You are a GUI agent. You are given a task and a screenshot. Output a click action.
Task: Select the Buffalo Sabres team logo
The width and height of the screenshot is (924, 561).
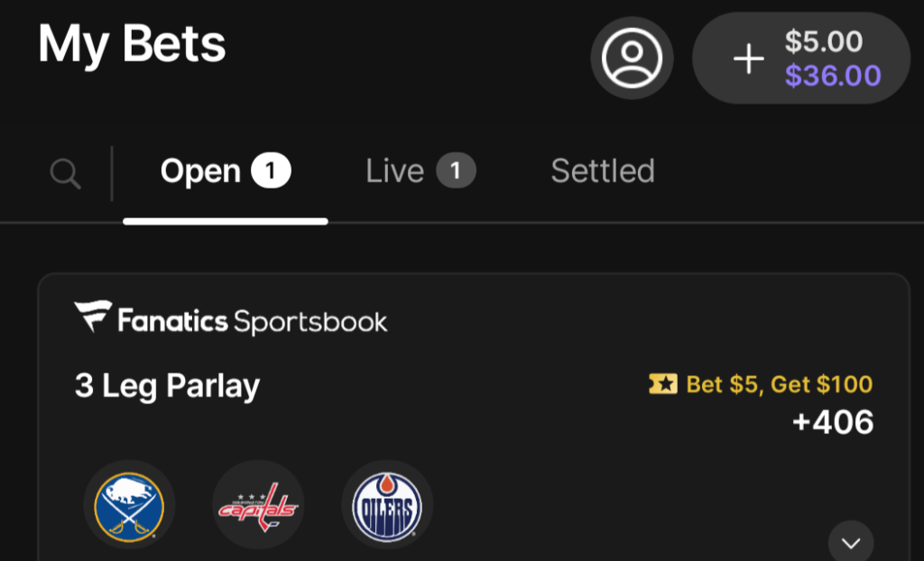click(x=129, y=505)
